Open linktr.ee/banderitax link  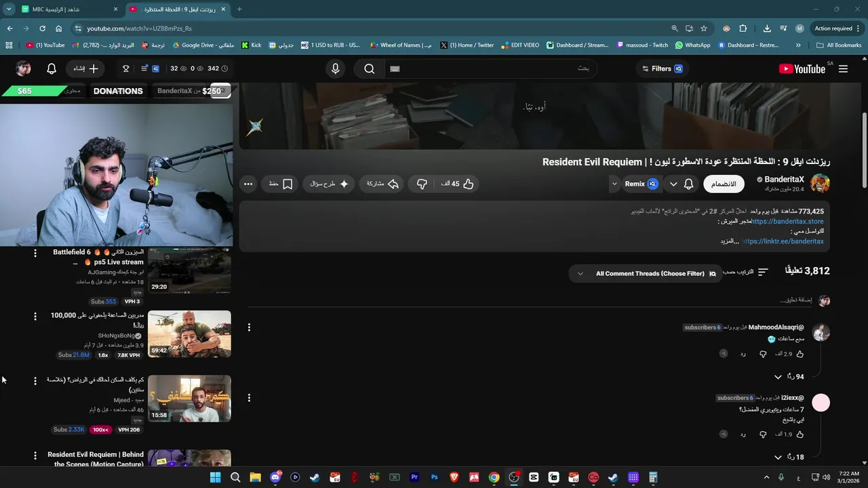coord(783,241)
